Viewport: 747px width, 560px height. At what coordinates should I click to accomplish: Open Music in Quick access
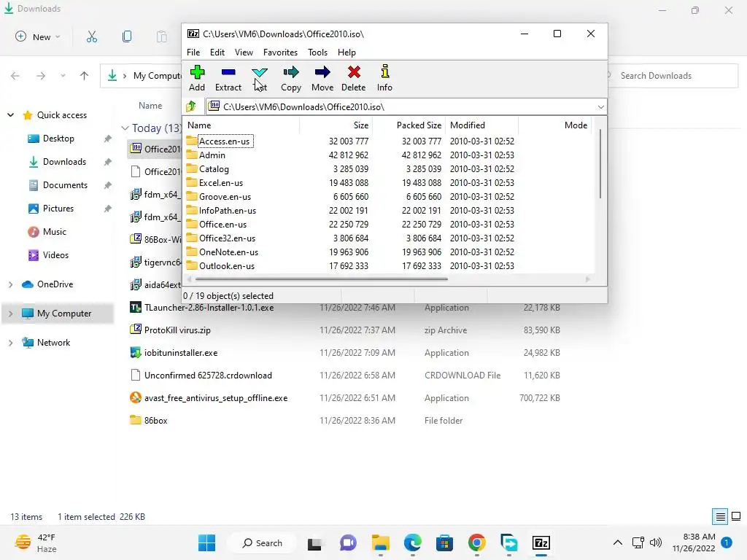54,232
